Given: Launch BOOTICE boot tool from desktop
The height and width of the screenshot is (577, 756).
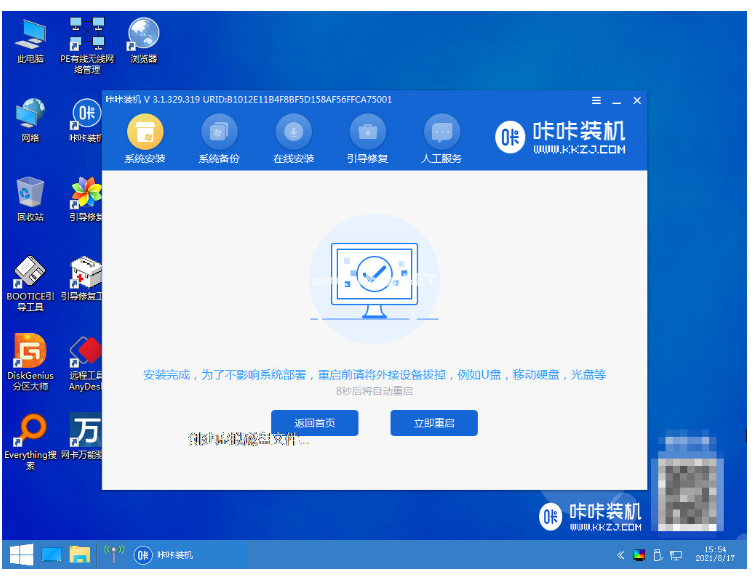Looking at the screenshot, I should coord(30,275).
